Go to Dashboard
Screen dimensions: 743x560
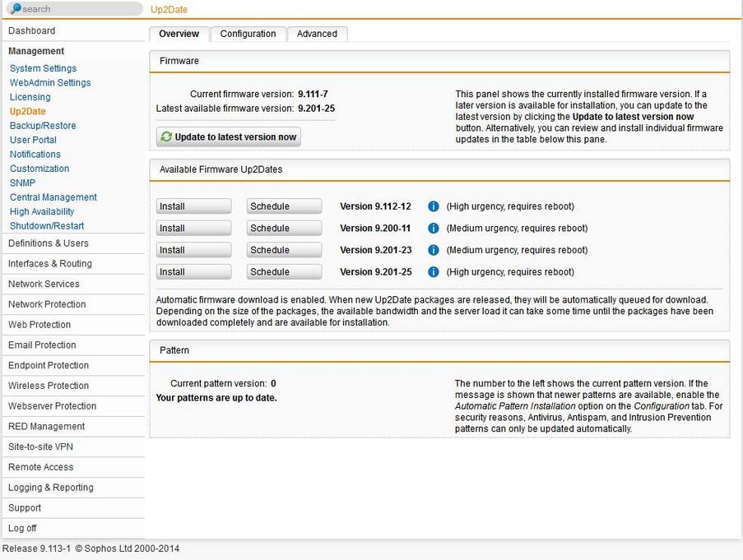[32, 30]
